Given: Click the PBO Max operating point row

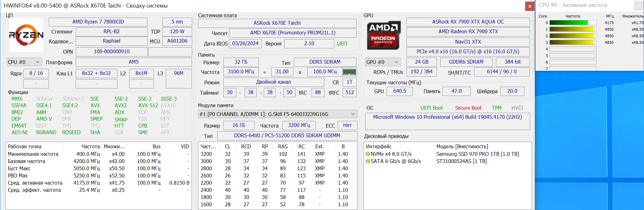Looking at the screenshot, I should click(x=98, y=176).
